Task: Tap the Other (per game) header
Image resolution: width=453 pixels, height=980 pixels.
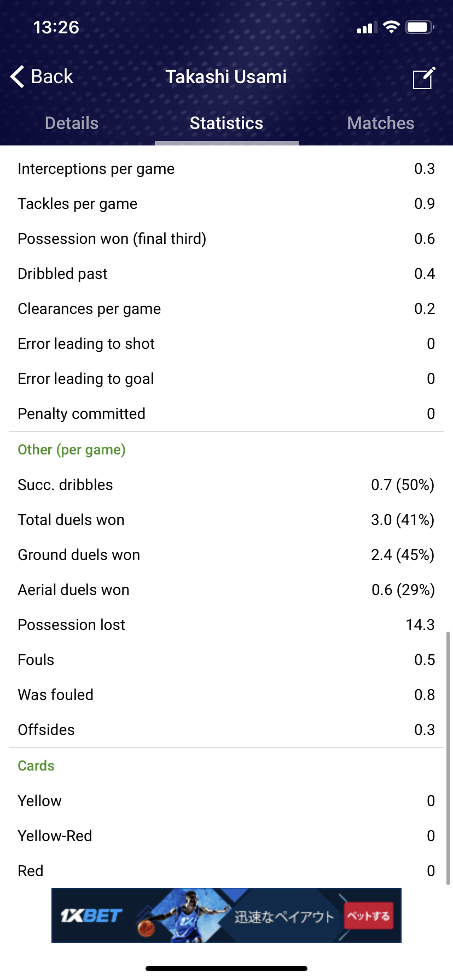Action: tap(72, 450)
